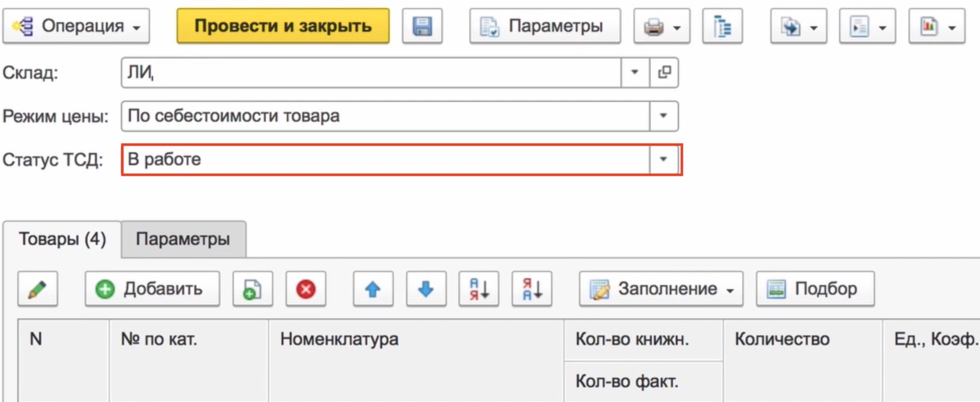The width and height of the screenshot is (980, 402).
Task: Save the document with the floppy disk icon
Action: coord(422,26)
